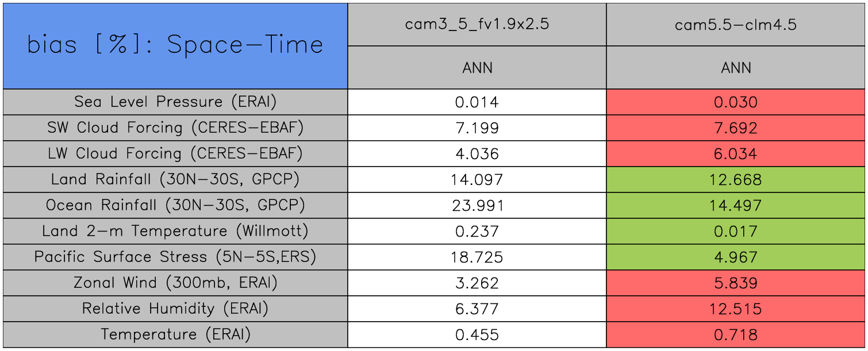868x351 pixels.
Task: Click the Ocean Rainfall (30N-30S, GPCP) label
Action: click(175, 205)
